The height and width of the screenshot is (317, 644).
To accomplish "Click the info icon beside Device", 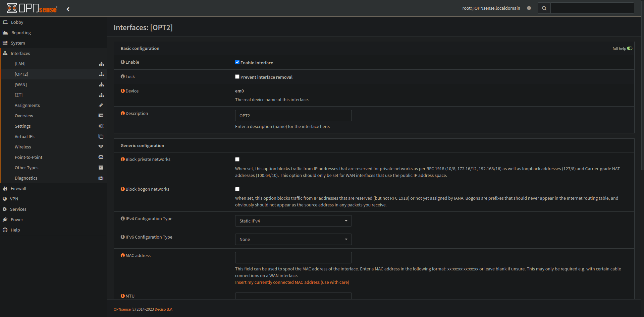I will pyautogui.click(x=123, y=91).
